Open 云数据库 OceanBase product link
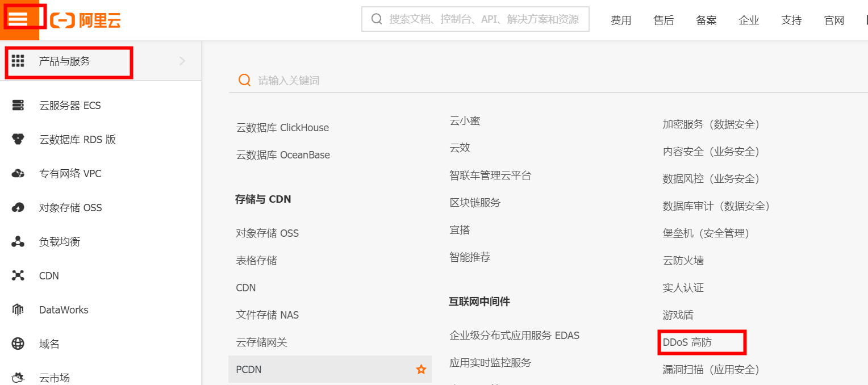The height and width of the screenshot is (385, 868). [x=283, y=155]
